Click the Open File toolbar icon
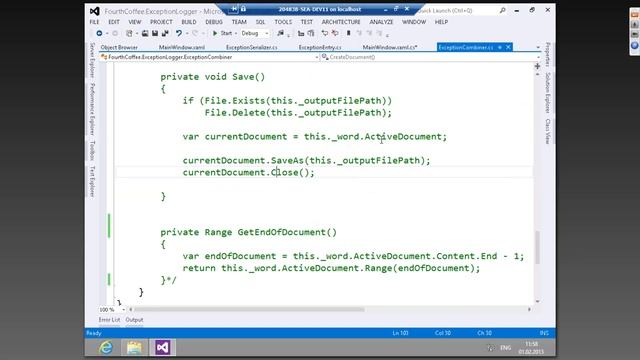640x360 pixels. [x=145, y=33]
